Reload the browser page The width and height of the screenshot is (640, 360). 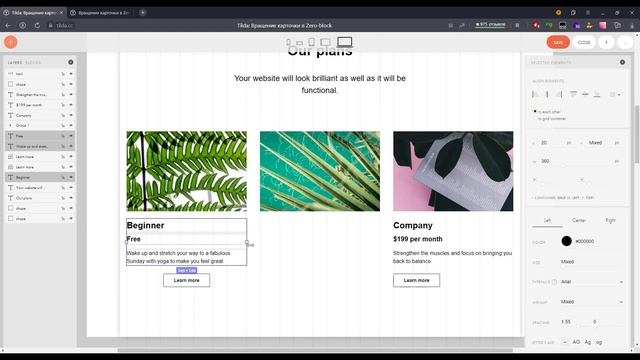click(37, 25)
